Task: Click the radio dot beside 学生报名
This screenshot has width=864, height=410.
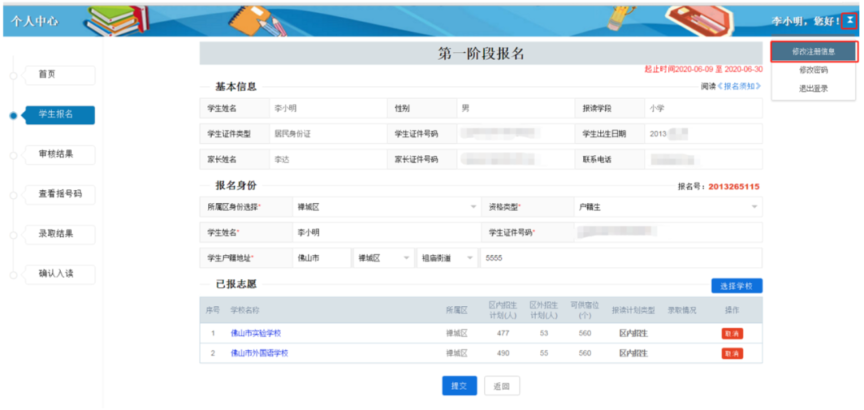Action: 13,115
